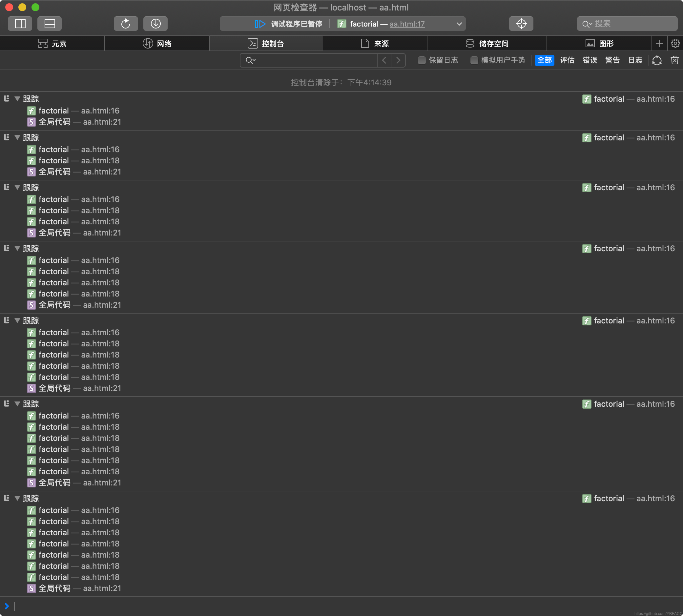Switch to the 控制台 tab
The width and height of the screenshot is (683, 616).
(x=266, y=43)
